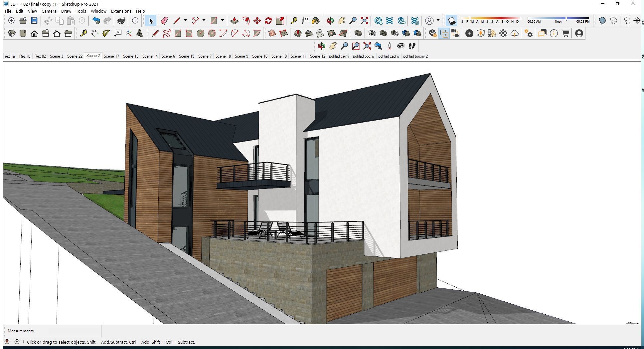Image resolution: width=644 pixels, height=349 pixels.
Task: Choose the Freehand drawing tool
Action: pos(166,33)
